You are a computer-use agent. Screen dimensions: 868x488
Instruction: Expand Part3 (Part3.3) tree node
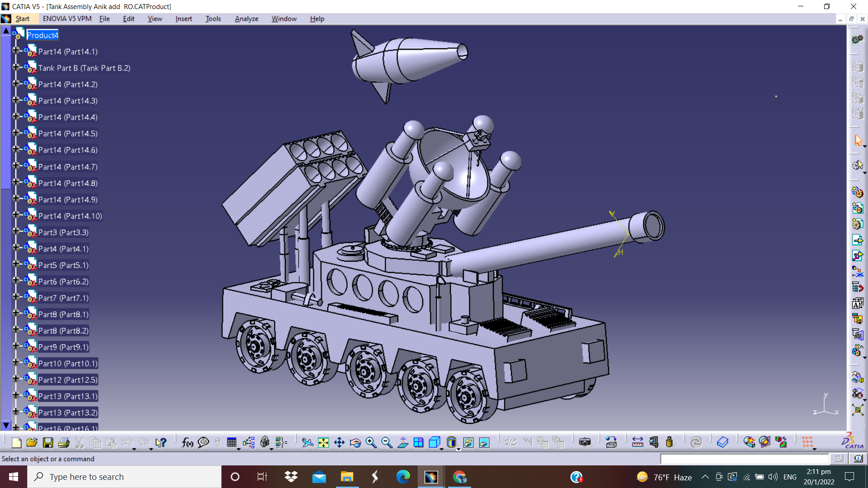[16, 231]
